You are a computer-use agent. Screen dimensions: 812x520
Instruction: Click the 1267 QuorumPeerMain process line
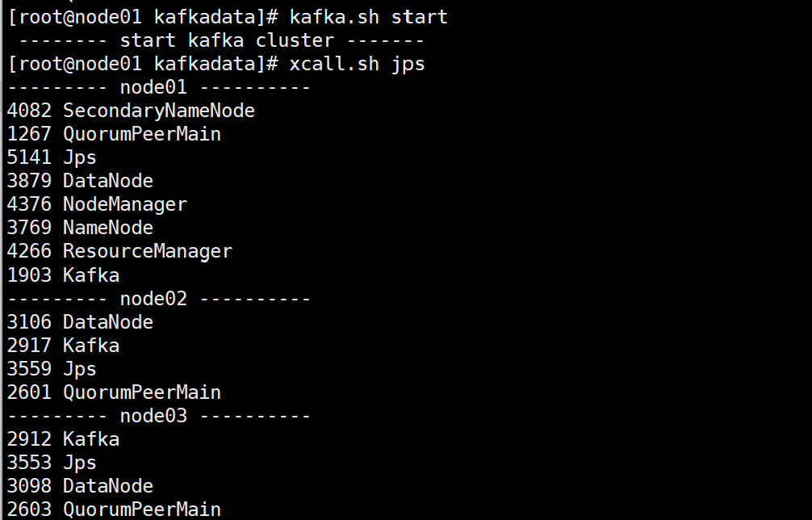coord(114,134)
